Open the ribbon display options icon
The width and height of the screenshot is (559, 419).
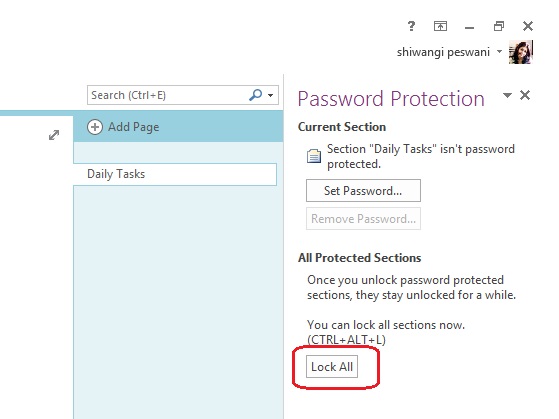point(440,26)
